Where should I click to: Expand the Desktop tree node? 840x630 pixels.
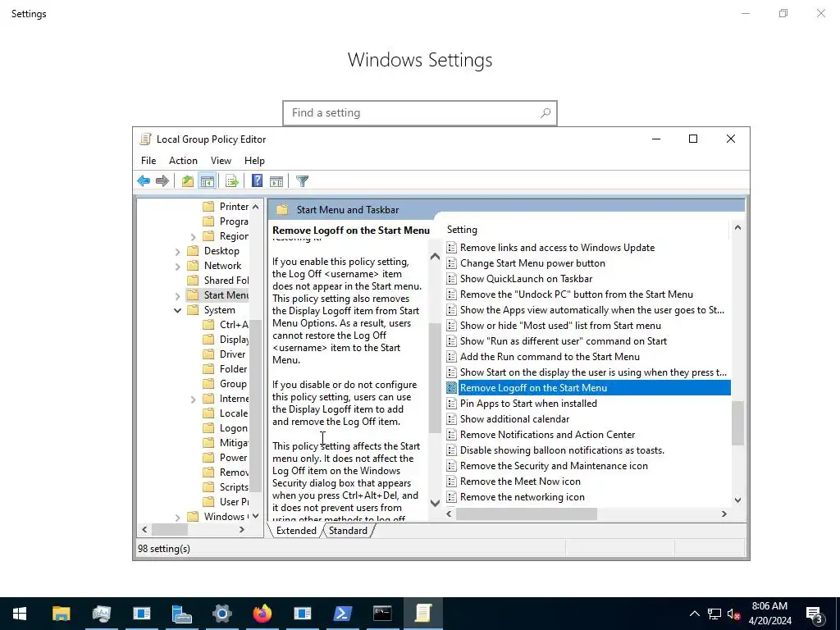(178, 251)
